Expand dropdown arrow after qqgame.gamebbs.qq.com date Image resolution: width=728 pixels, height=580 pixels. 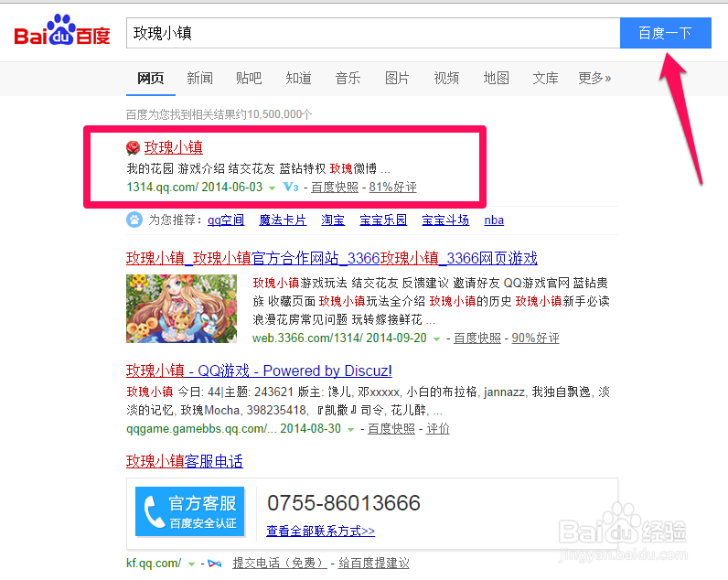click(x=351, y=430)
